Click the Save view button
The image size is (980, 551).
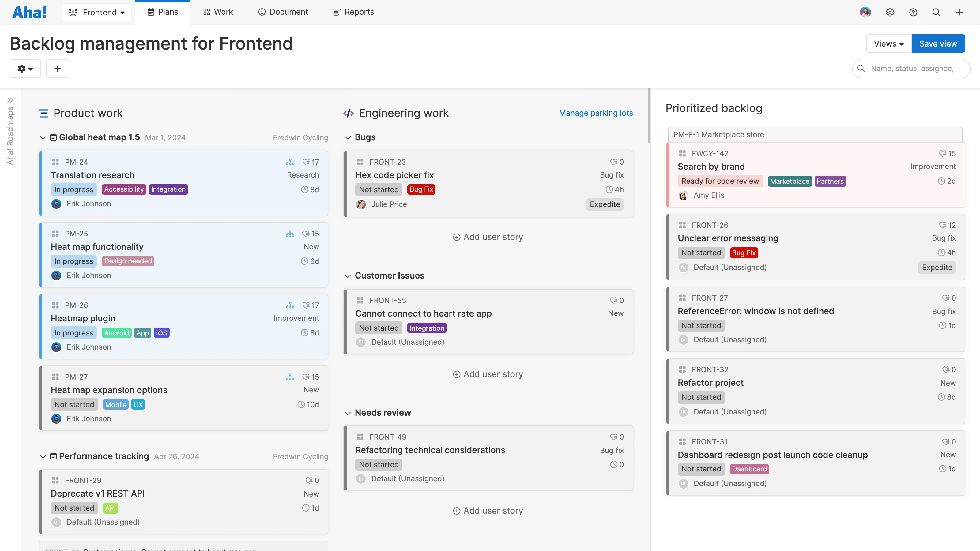938,43
